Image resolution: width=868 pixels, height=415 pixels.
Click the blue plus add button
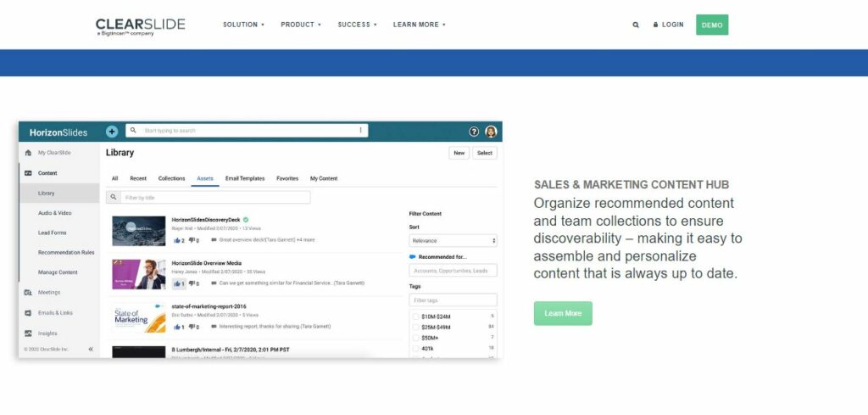click(x=112, y=132)
